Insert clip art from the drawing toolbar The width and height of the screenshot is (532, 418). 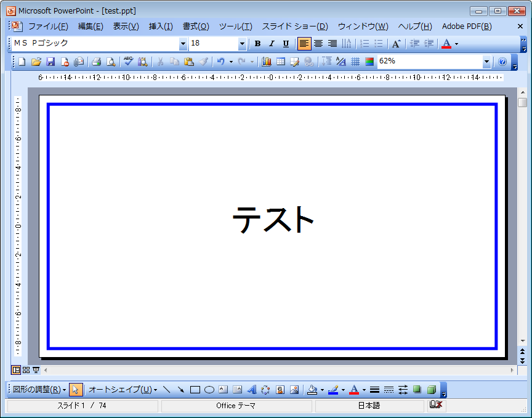pos(280,390)
